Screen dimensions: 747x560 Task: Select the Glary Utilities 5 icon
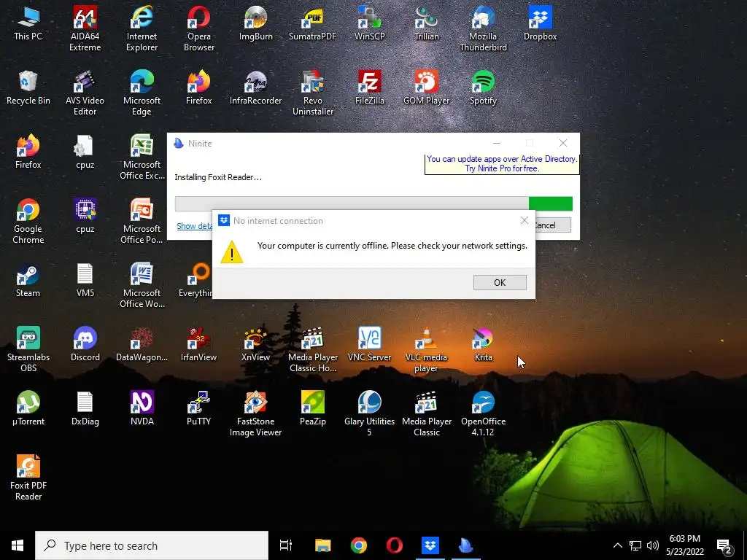(x=369, y=414)
